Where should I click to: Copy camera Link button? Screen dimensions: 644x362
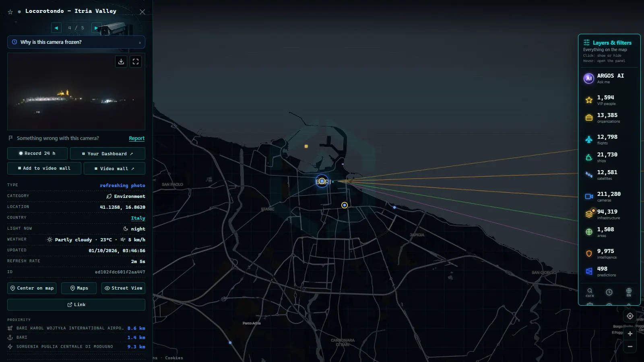tap(76, 304)
